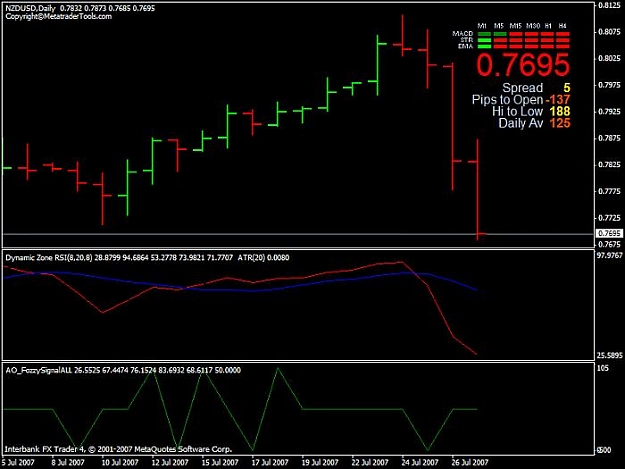Click the 15 Jul 2007 date label
Screen dimensions: 625x469
(x=220, y=463)
